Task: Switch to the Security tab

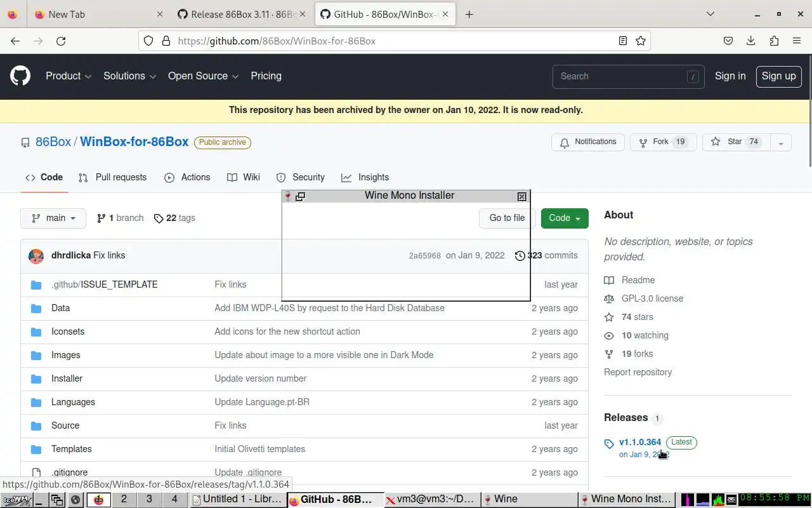Action: [x=300, y=177]
